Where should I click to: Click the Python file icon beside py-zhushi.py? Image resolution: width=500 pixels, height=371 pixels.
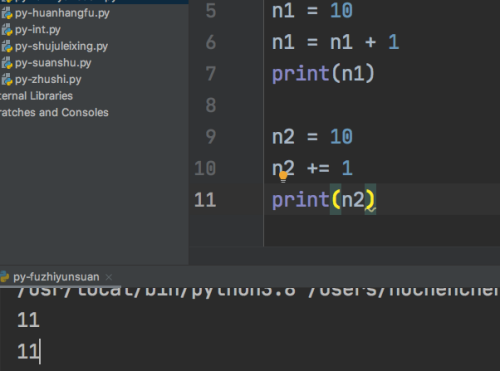[7, 80]
